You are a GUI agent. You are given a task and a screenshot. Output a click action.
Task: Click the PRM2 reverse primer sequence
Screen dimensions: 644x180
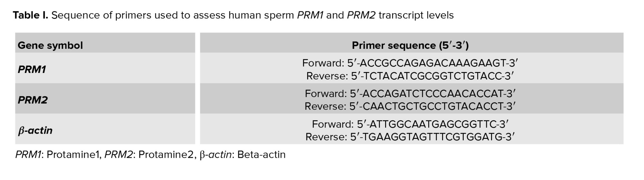click(x=432, y=106)
